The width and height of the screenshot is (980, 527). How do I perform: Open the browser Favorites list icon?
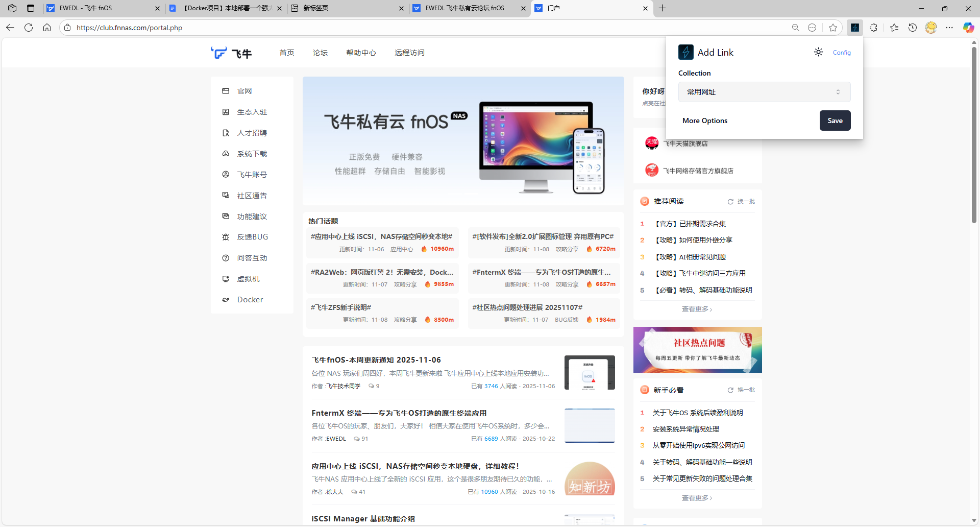click(x=894, y=28)
